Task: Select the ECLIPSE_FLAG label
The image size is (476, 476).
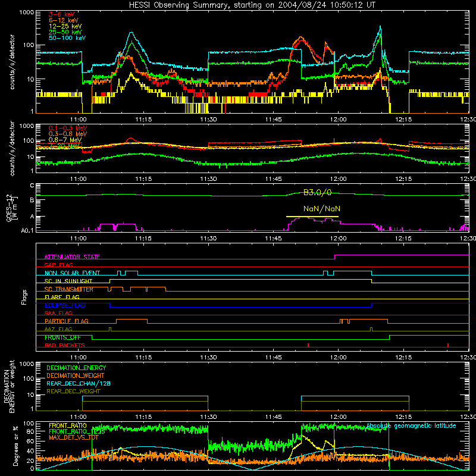Action: coord(65,305)
